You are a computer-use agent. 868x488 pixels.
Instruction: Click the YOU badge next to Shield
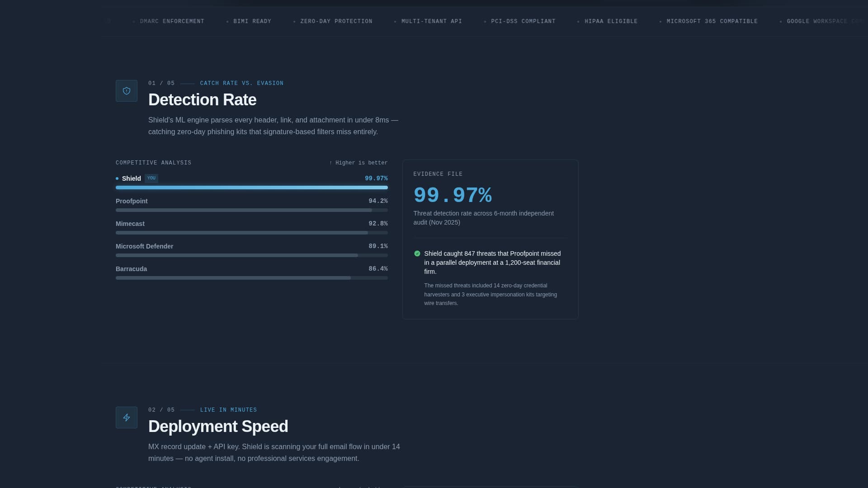[x=151, y=178]
